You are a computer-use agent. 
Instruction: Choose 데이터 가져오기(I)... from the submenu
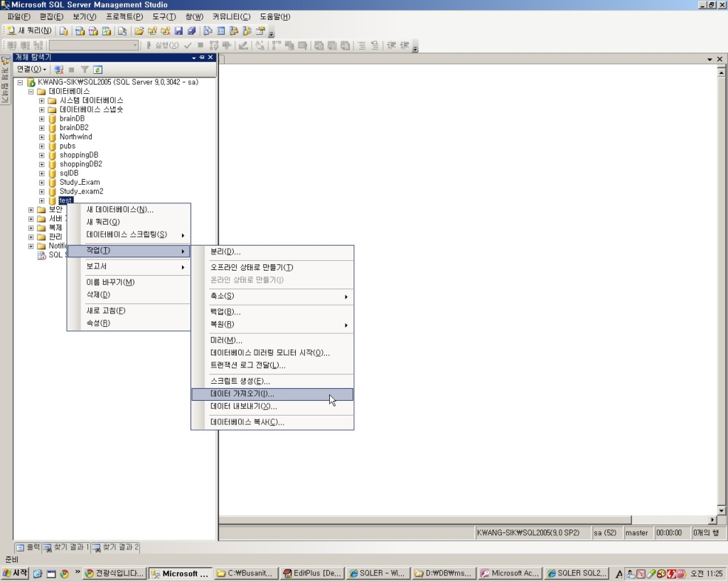point(272,394)
